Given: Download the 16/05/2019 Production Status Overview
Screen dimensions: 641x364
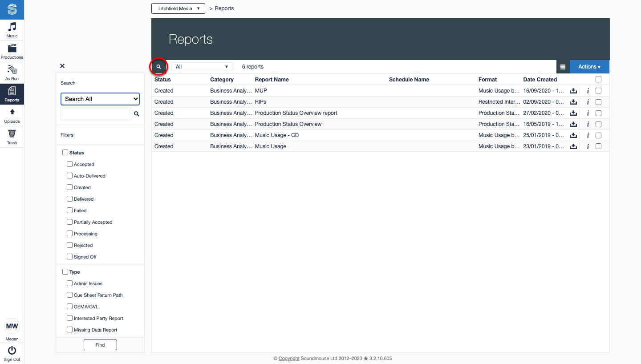Looking at the screenshot, I should tap(573, 124).
